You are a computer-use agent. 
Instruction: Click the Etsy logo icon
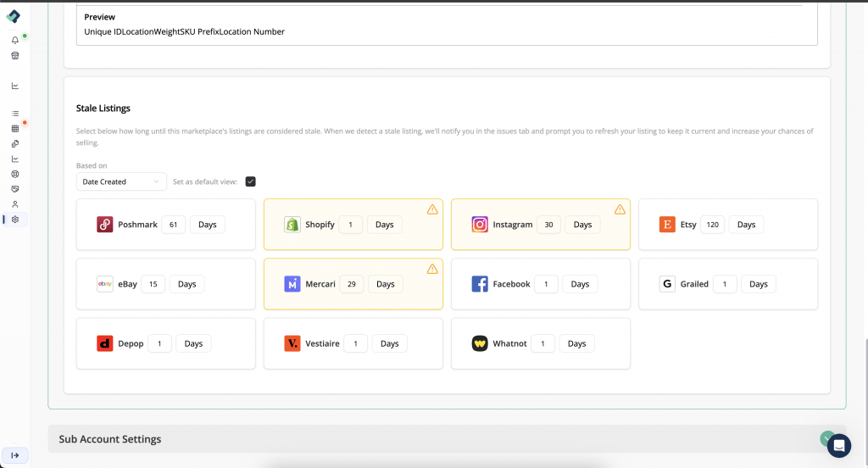pos(667,225)
